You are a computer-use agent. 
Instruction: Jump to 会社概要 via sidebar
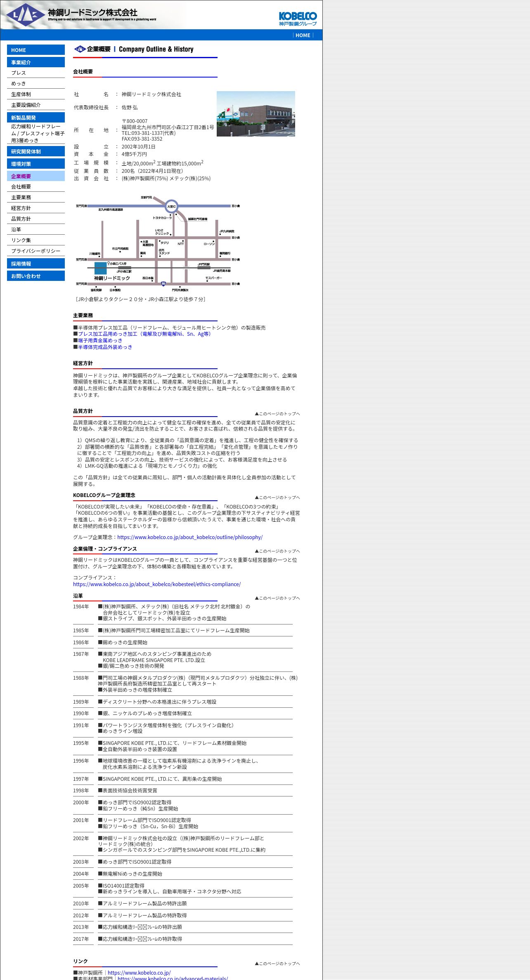point(36,186)
